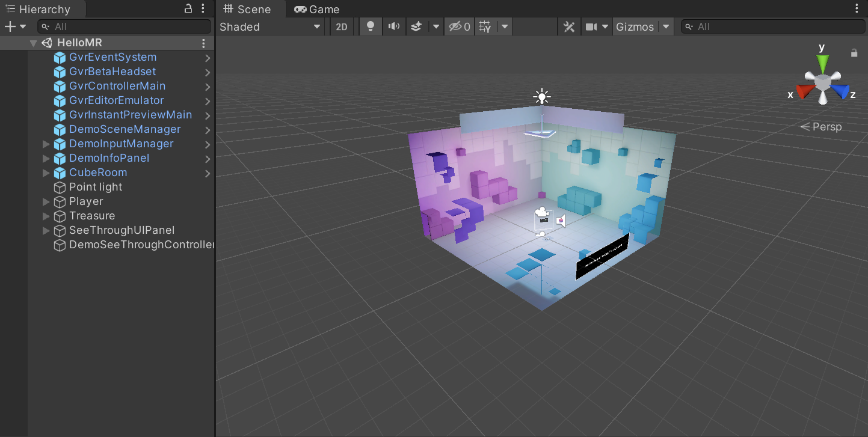The image size is (868, 437).
Task: Click the DemoInfoPanel prefab cube icon
Action: tap(60, 159)
